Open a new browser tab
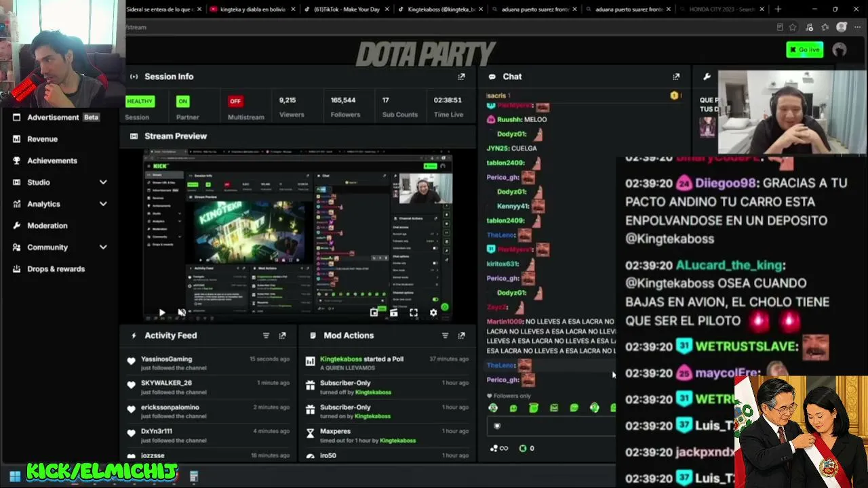Image resolution: width=868 pixels, height=488 pixels. click(x=778, y=9)
